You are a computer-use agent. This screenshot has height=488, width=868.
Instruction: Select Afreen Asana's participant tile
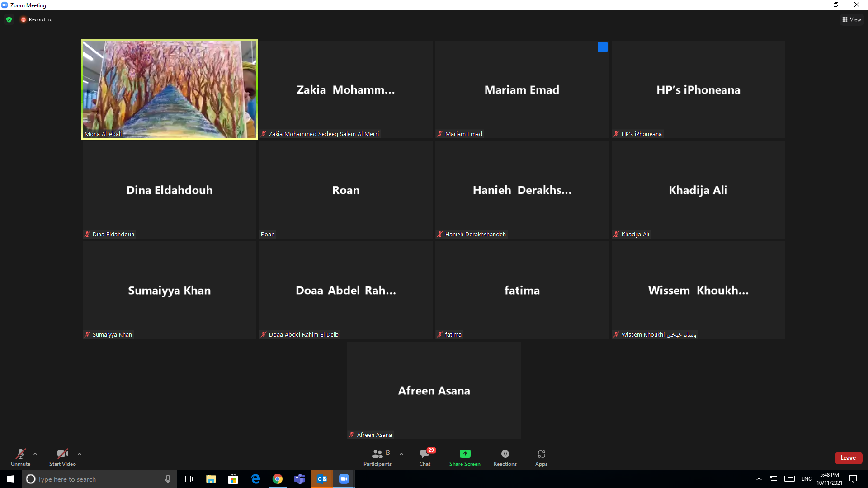[x=434, y=390]
